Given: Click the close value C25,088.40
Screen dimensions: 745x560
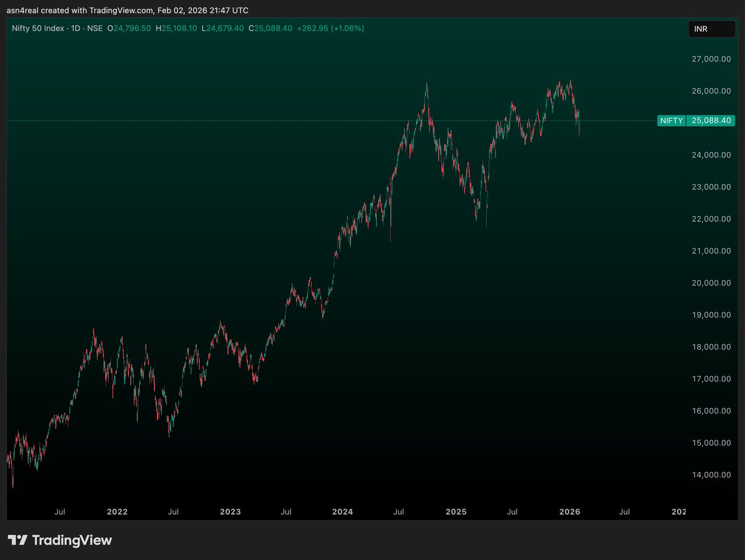Looking at the screenshot, I should pos(270,29).
